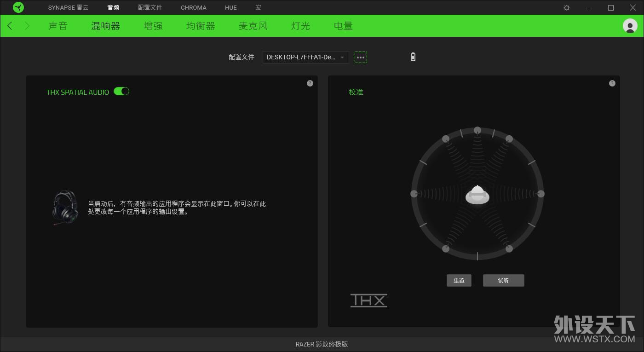
Task: Expand the 配置文件 profile dropdown
Action: tap(305, 57)
